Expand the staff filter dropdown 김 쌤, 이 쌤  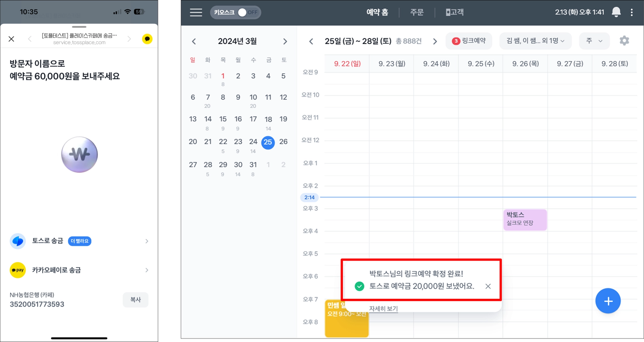[535, 41]
